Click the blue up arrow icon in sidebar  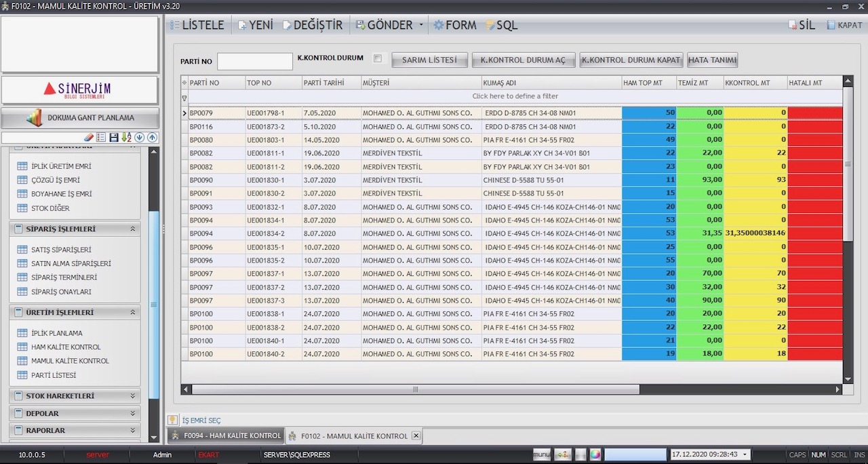[152, 138]
